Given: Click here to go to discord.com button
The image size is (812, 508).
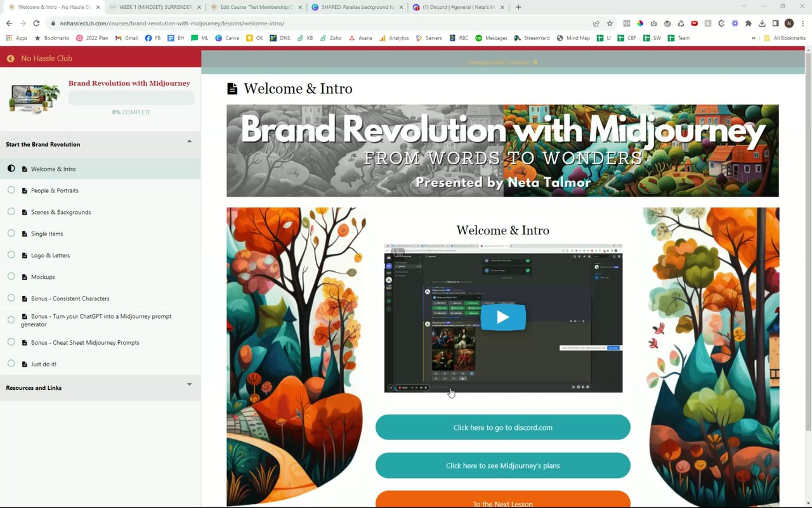Looking at the screenshot, I should pyautogui.click(x=503, y=427).
